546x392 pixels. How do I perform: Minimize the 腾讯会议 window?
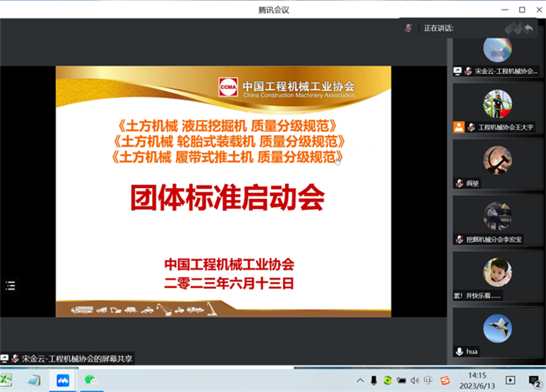coord(505,10)
